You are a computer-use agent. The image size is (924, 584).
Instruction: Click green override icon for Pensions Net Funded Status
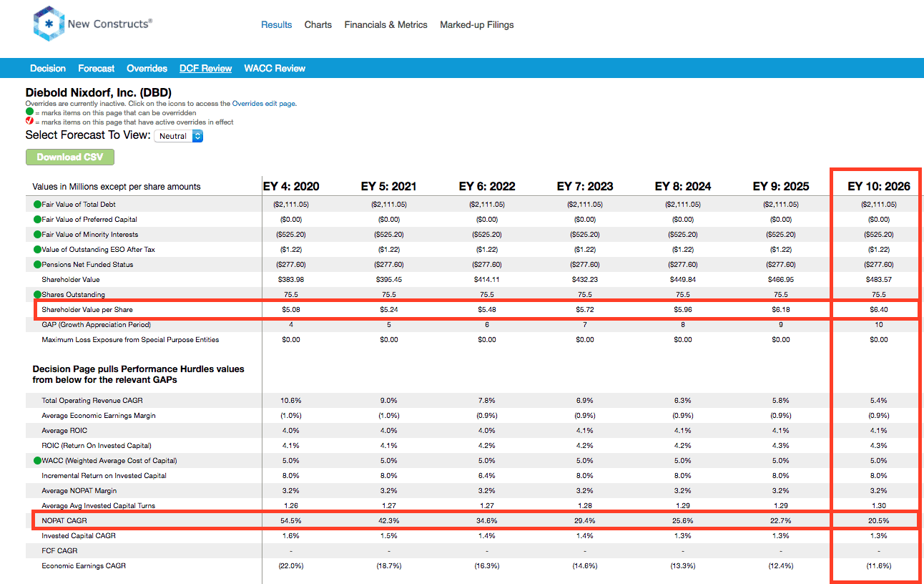point(37,265)
